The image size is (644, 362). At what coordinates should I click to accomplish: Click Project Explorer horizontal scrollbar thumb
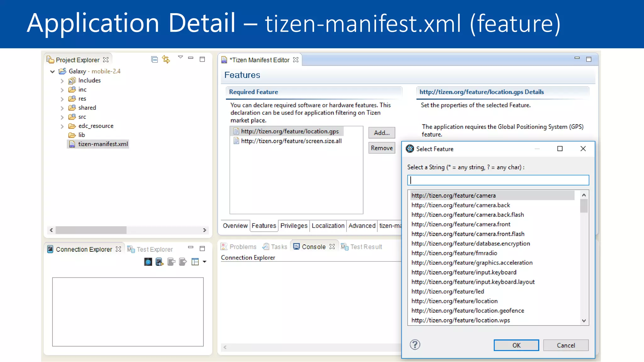(91, 230)
